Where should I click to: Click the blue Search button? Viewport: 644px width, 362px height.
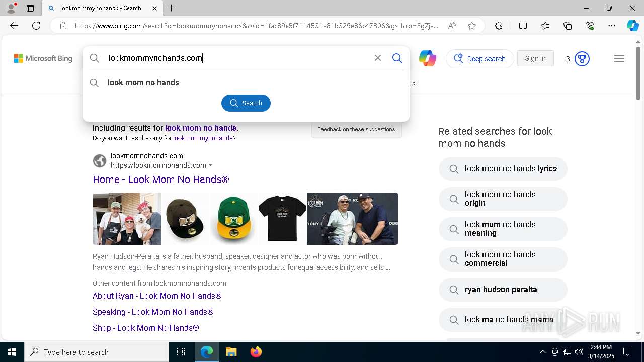tap(246, 103)
